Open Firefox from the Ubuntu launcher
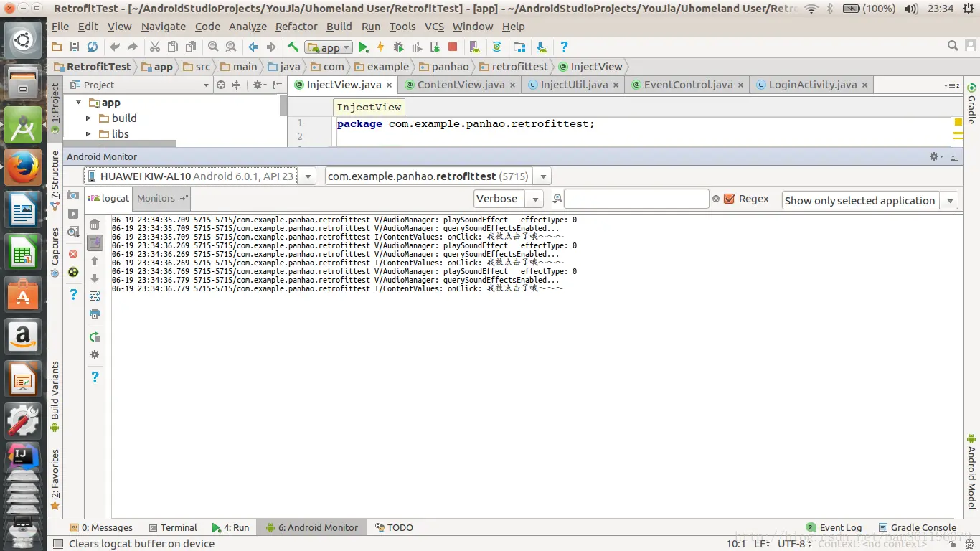The image size is (980, 551). [23, 167]
